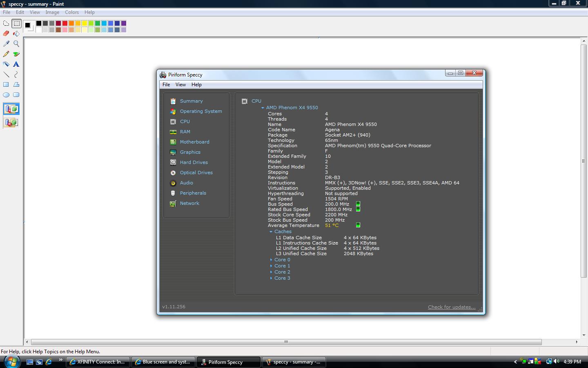Click the Motherboard icon in Speccy sidebar

[x=173, y=142]
